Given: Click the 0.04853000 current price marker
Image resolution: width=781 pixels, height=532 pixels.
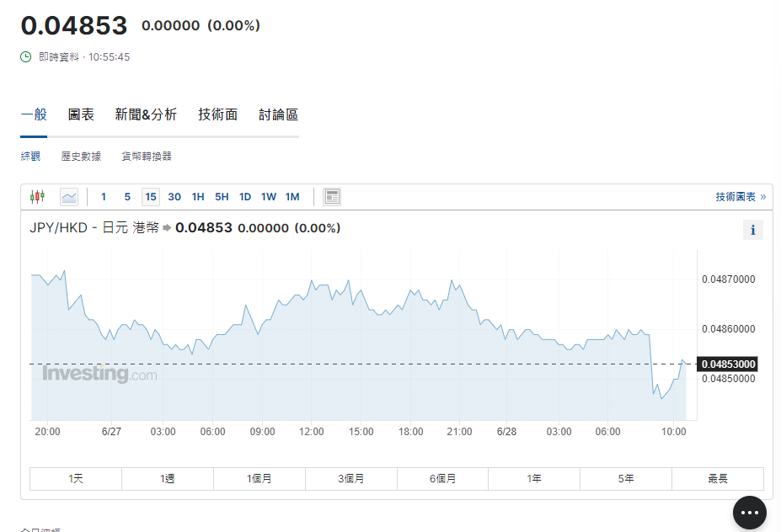Looking at the screenshot, I should coord(728,364).
